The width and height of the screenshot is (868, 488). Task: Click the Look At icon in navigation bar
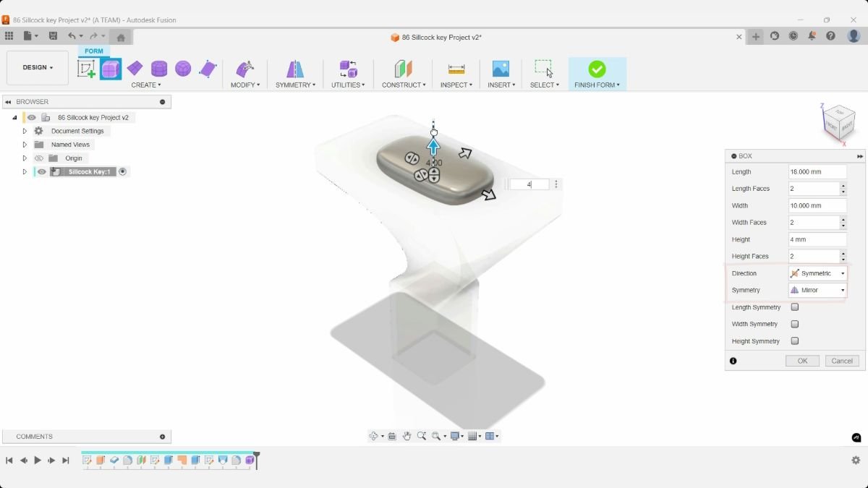[392, 436]
